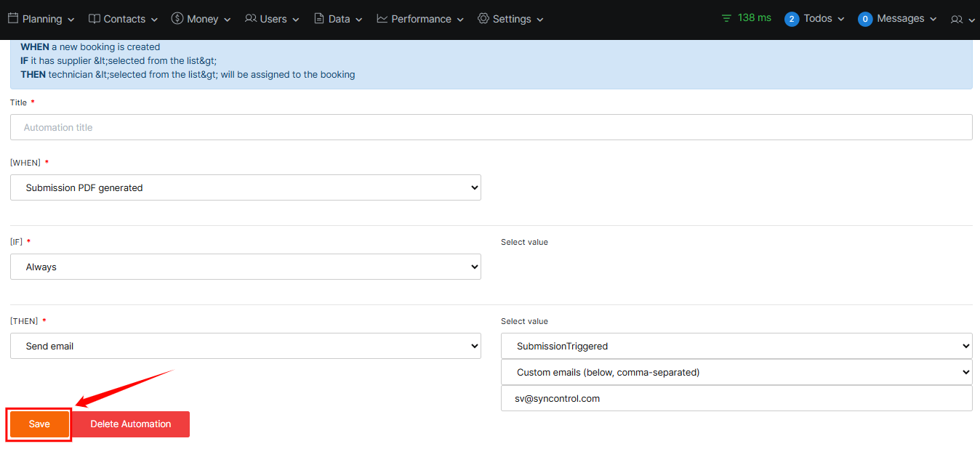Open the THEN action dropdown showing Send email

point(246,346)
